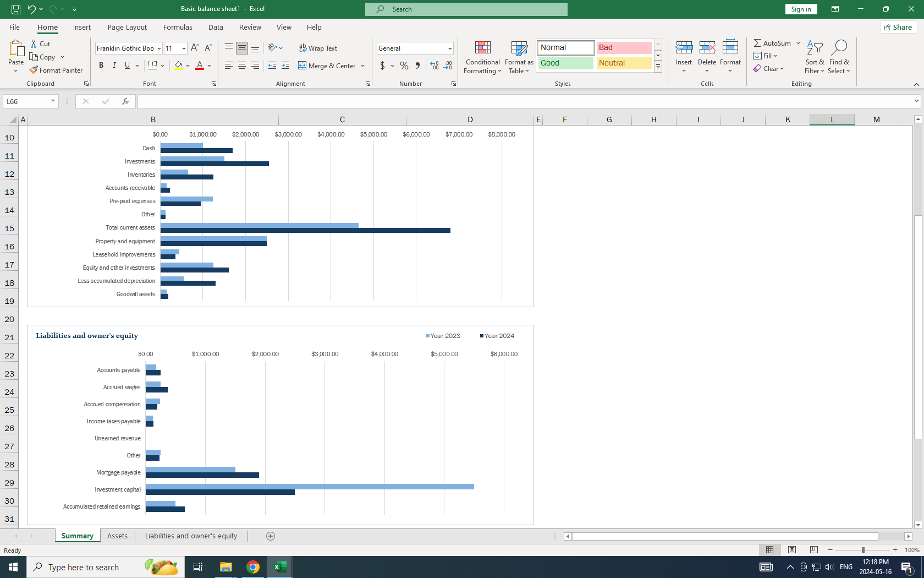
Task: Click the Share button
Action: tap(898, 27)
